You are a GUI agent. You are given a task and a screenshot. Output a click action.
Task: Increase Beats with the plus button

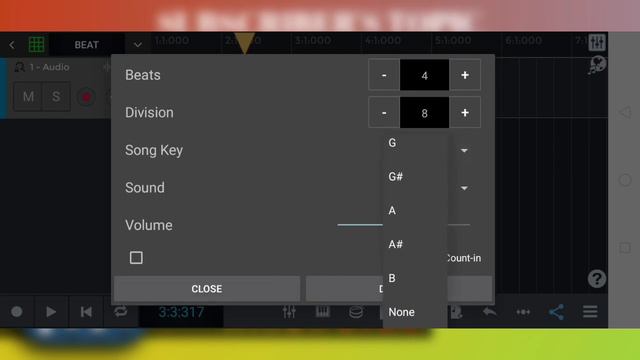465,75
